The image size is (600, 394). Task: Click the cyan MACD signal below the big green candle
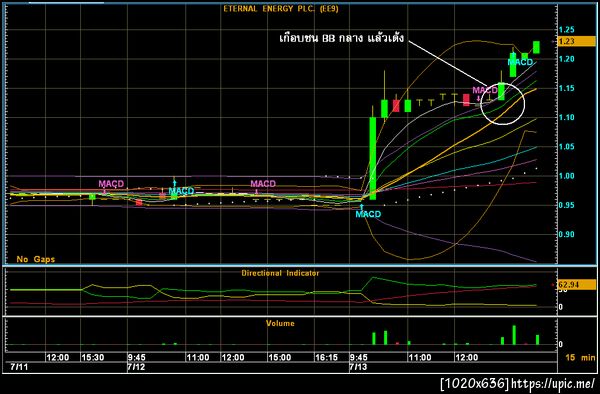click(368, 214)
